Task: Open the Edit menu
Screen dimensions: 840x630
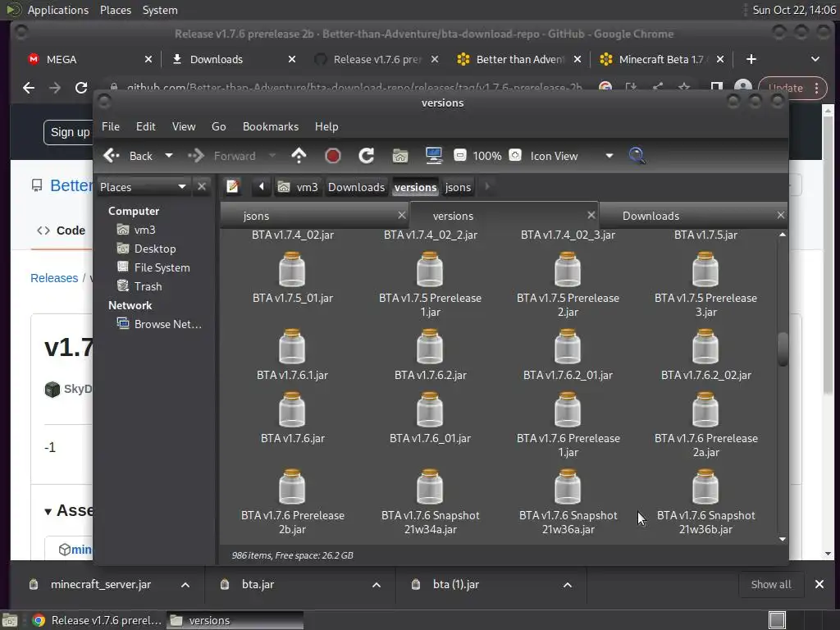Action: tap(145, 126)
